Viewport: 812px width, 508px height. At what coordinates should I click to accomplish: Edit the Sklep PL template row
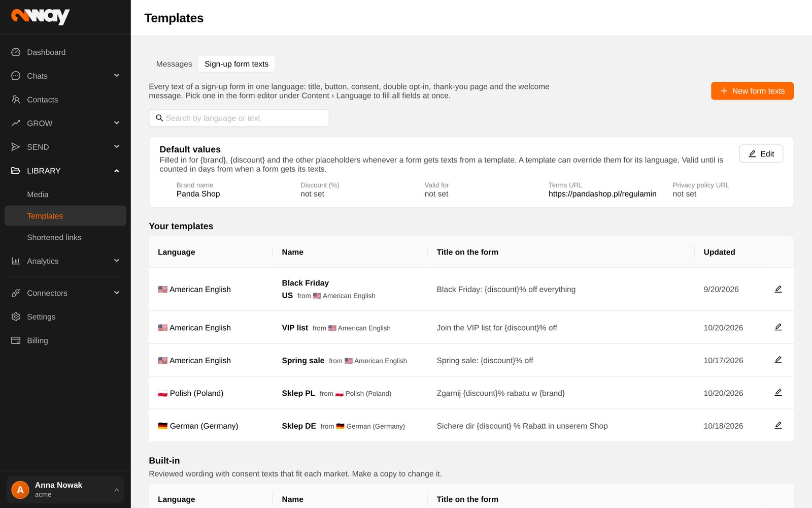pos(778,393)
